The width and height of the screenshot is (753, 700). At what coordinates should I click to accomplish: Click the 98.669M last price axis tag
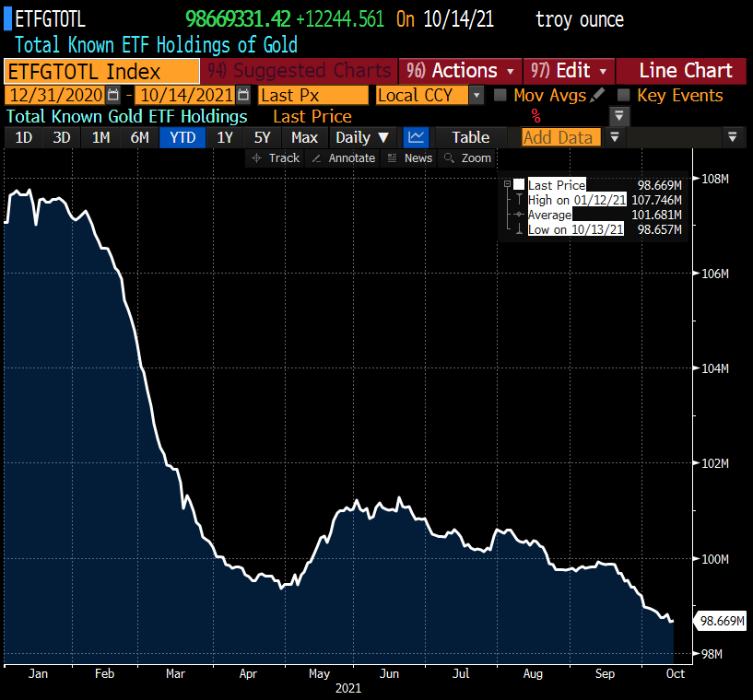[x=721, y=621]
